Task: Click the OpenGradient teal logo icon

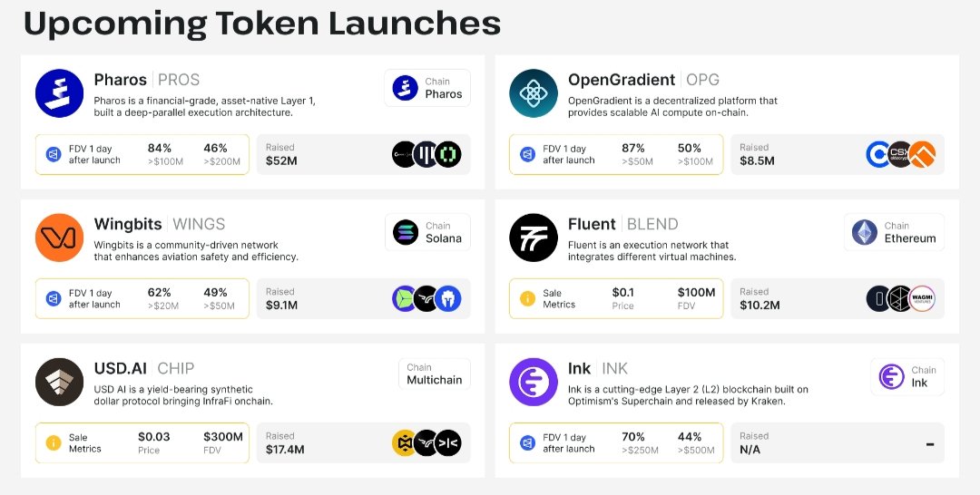Action: pyautogui.click(x=533, y=93)
